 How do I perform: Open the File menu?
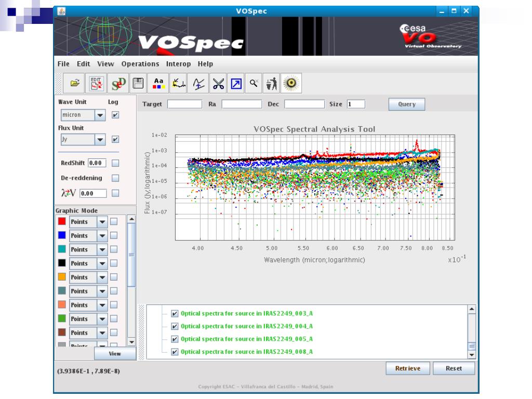click(63, 64)
